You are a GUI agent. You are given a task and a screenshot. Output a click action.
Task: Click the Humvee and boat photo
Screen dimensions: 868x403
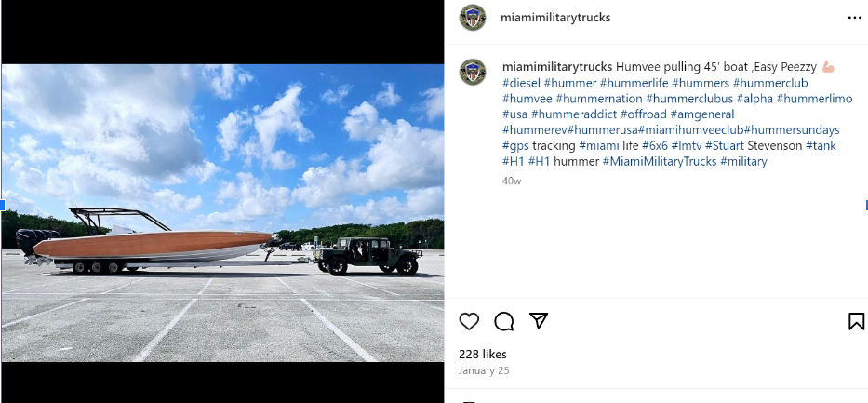(x=222, y=213)
